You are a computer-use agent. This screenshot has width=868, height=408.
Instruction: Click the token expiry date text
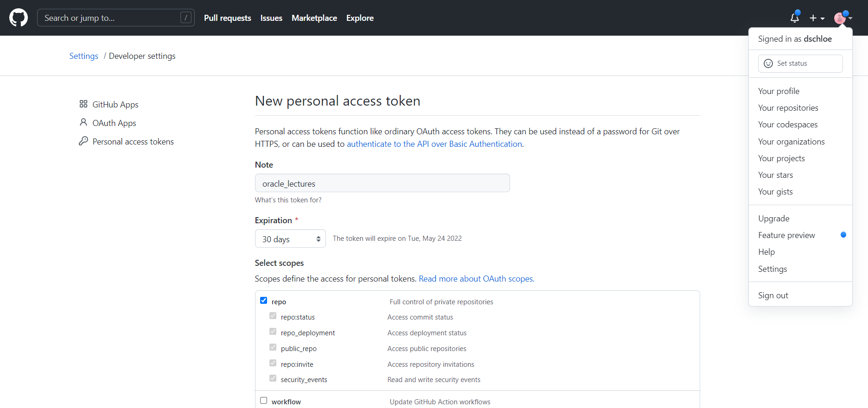[397, 239]
